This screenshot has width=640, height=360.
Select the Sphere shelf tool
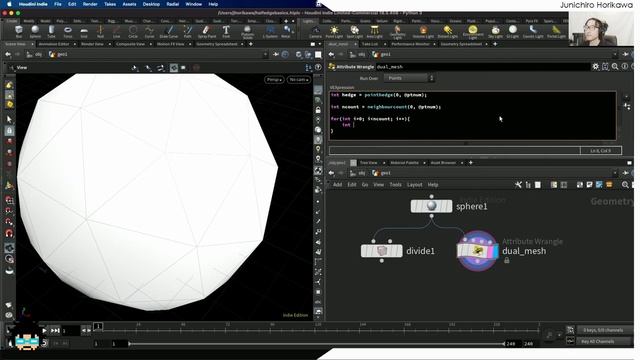(x=35, y=31)
